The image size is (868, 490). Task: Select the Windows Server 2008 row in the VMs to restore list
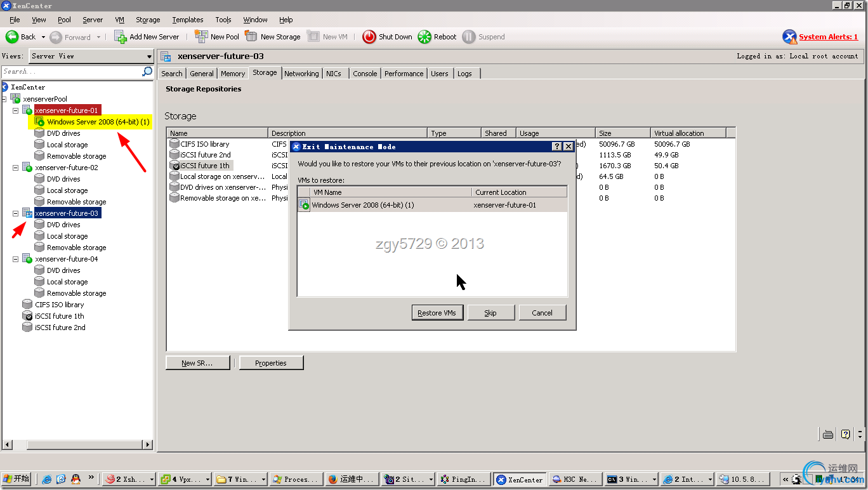[432, 205]
